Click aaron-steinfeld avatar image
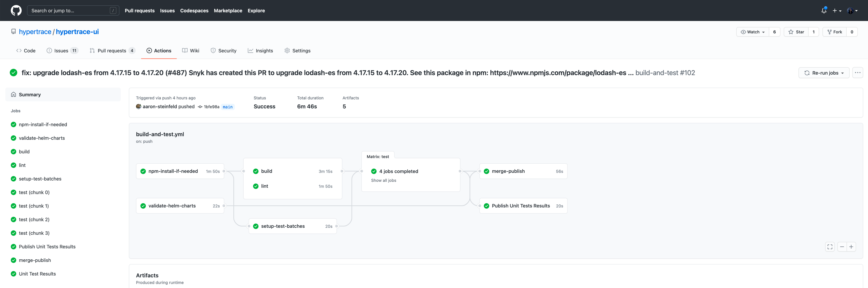 [139, 106]
